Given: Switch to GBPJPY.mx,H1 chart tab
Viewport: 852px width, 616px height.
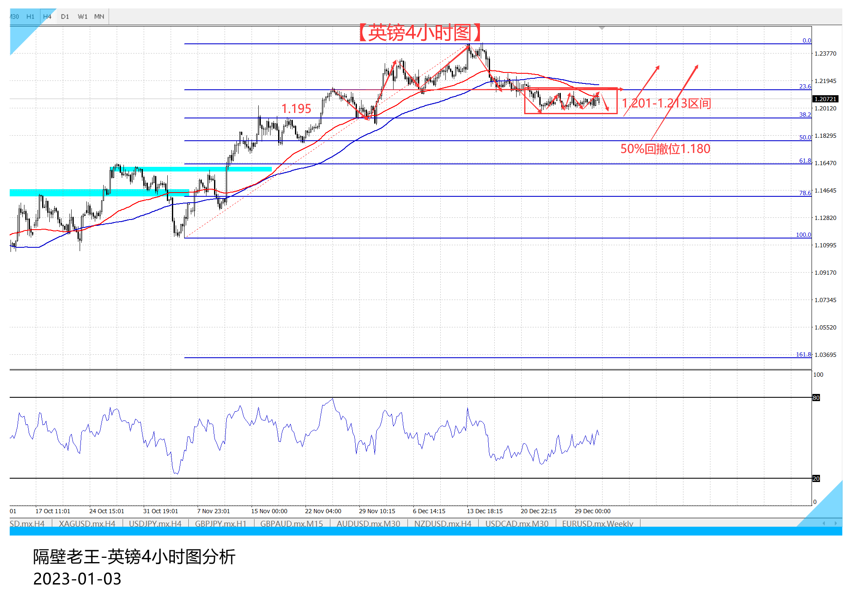Looking at the screenshot, I should click(220, 523).
